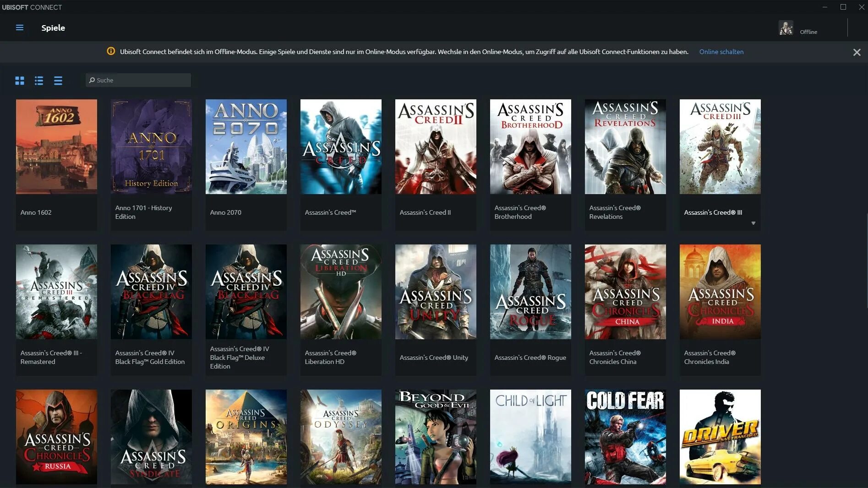Click the offline mode info icon
Image resolution: width=868 pixels, height=488 pixels.
coord(111,51)
